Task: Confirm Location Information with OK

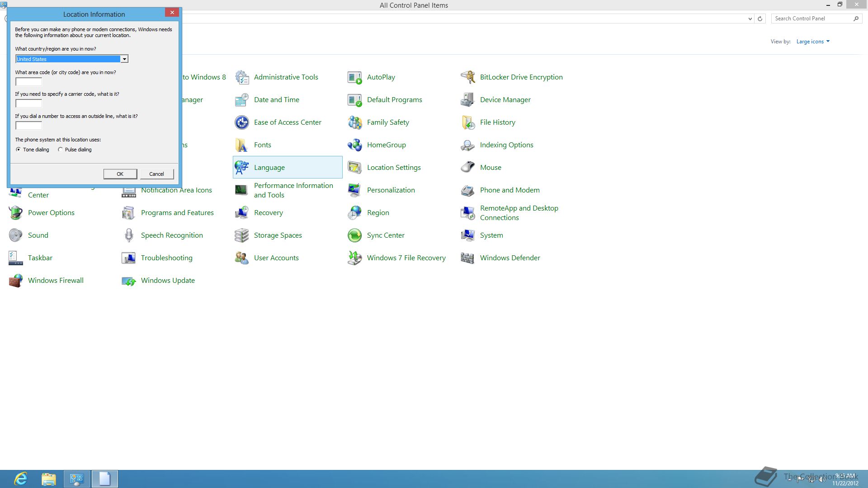Action: coord(120,174)
